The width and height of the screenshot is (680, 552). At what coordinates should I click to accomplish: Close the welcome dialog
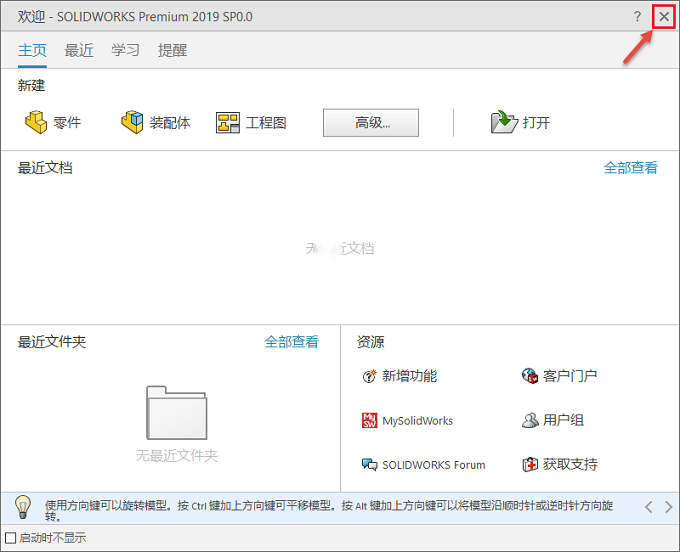coord(664,17)
